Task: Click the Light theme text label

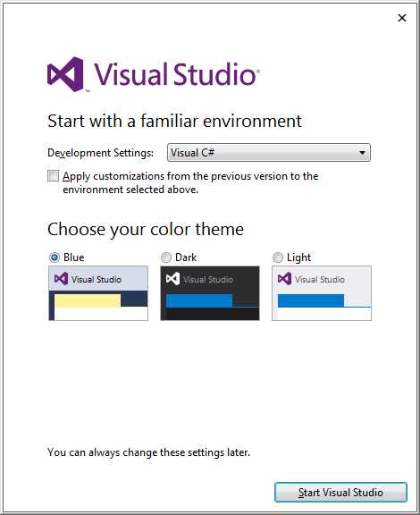Action: pos(298,257)
